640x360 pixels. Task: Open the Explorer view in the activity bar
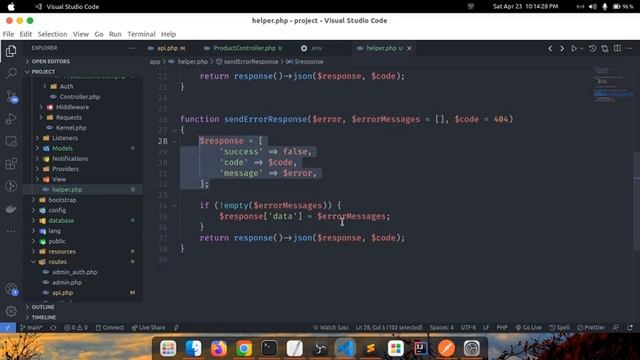tap(11, 51)
